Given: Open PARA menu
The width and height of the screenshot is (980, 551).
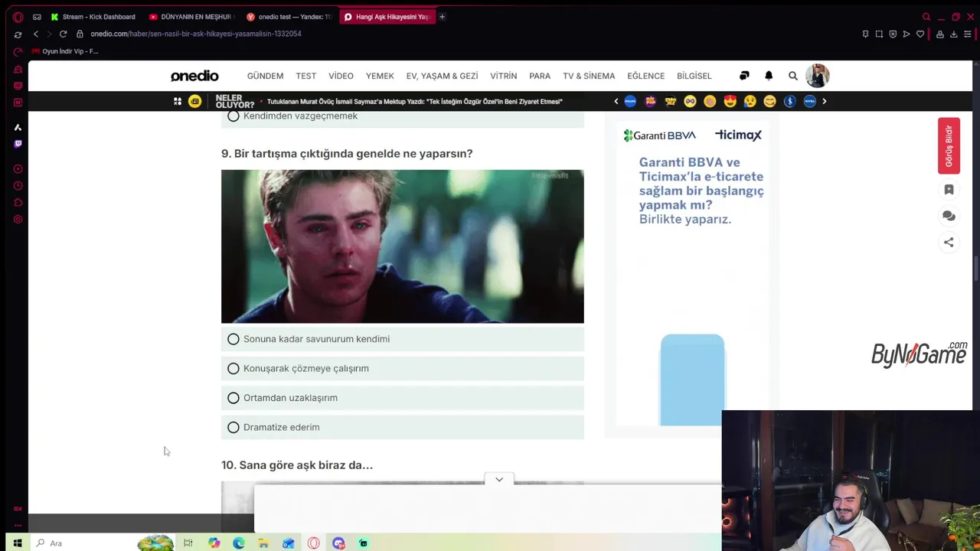Looking at the screenshot, I should (540, 76).
